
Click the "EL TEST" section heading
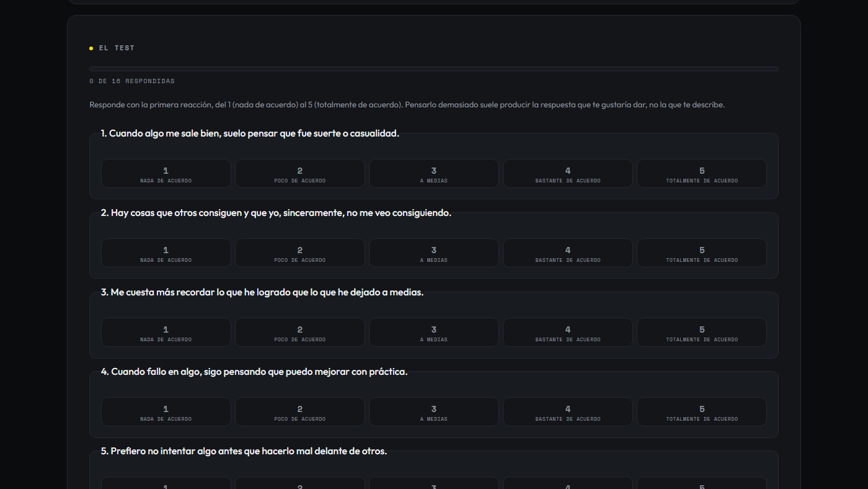coord(117,48)
